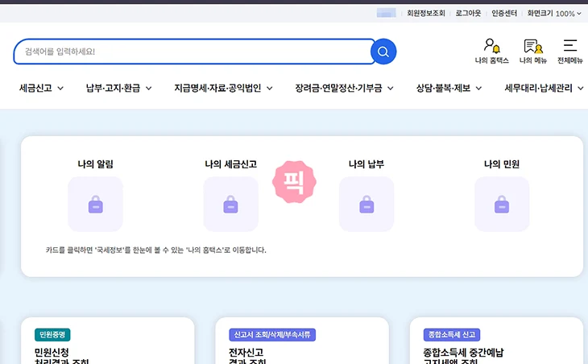This screenshot has height=364, width=588.
Task: Expand 납부·고지·환급 menu
Action: pyautogui.click(x=118, y=88)
